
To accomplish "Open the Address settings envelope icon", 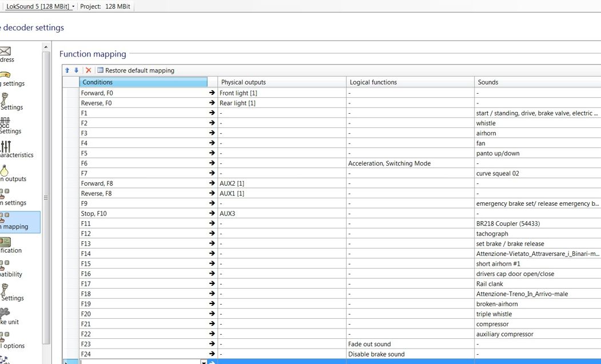I will (5, 51).
